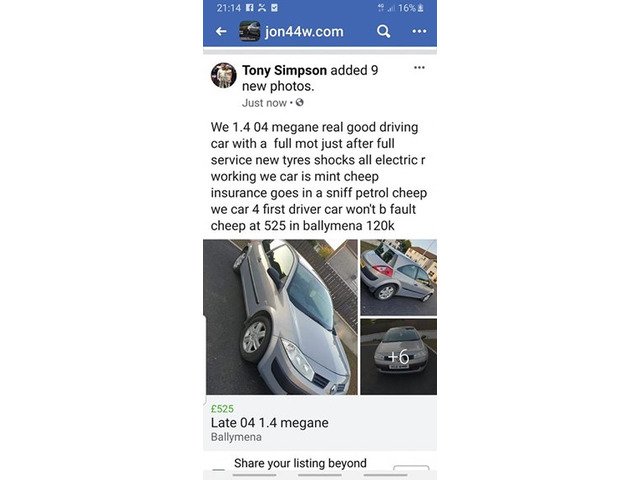Open the rear view Megane photo

click(398, 278)
